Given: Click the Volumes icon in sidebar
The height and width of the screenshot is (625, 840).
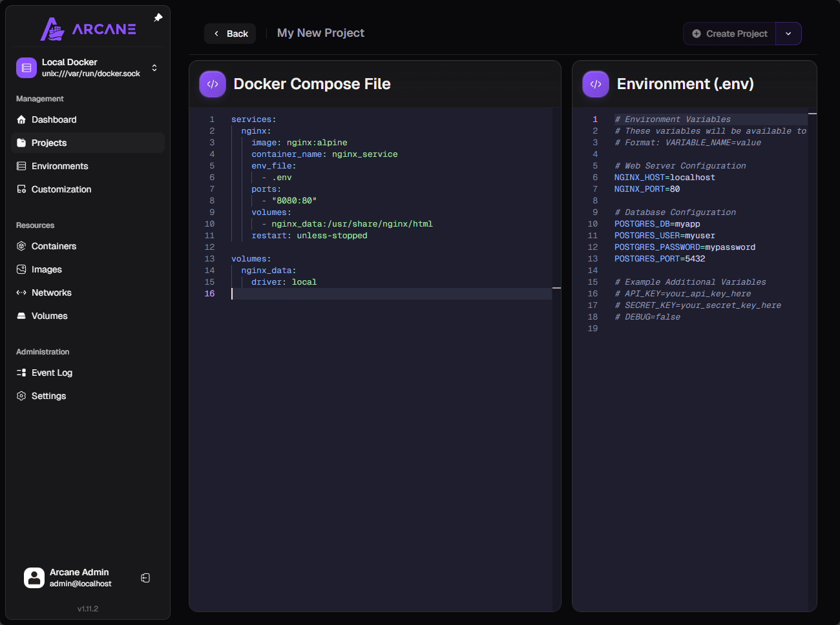Looking at the screenshot, I should (x=21, y=316).
